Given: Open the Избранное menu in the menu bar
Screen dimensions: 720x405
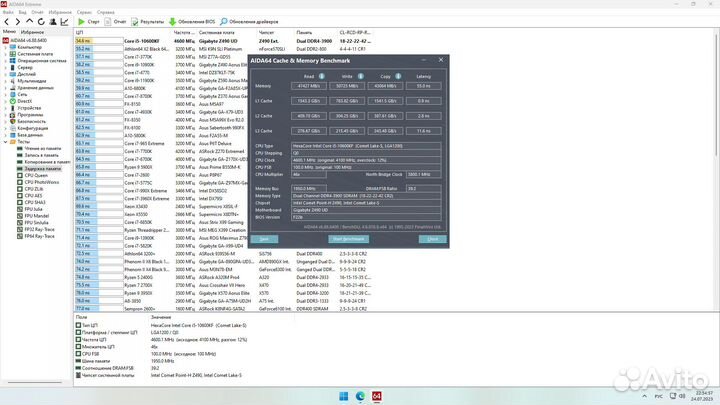Looking at the screenshot, I should point(60,12).
